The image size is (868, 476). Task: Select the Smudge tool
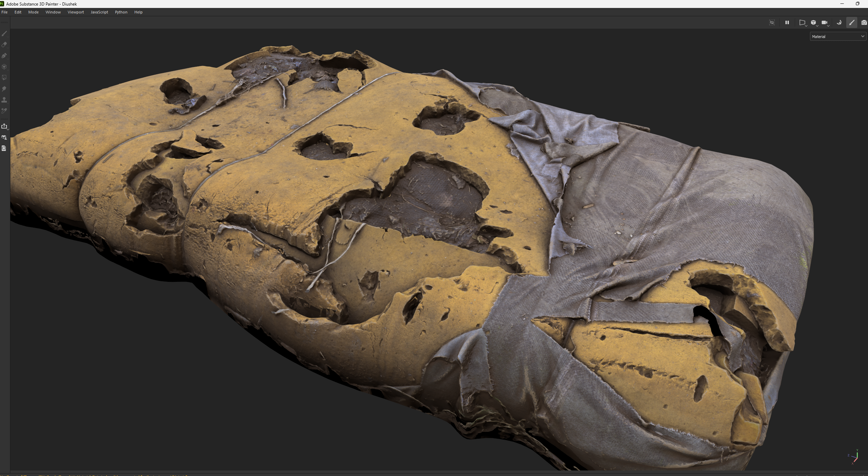click(x=4, y=89)
